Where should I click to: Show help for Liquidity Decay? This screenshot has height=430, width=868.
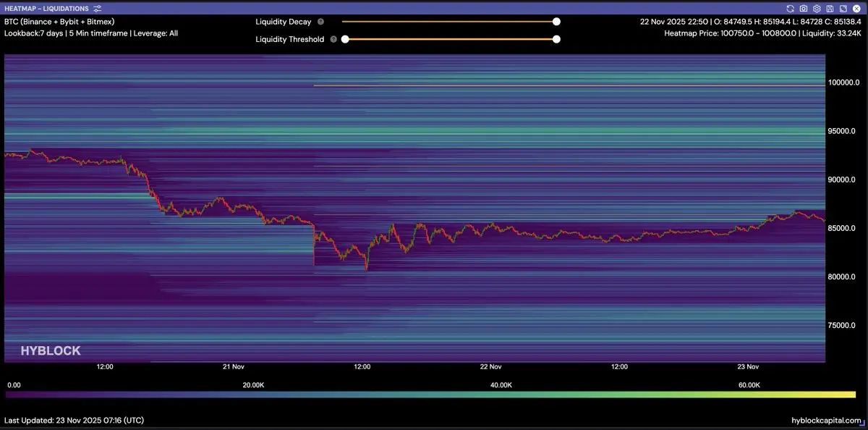(x=320, y=22)
